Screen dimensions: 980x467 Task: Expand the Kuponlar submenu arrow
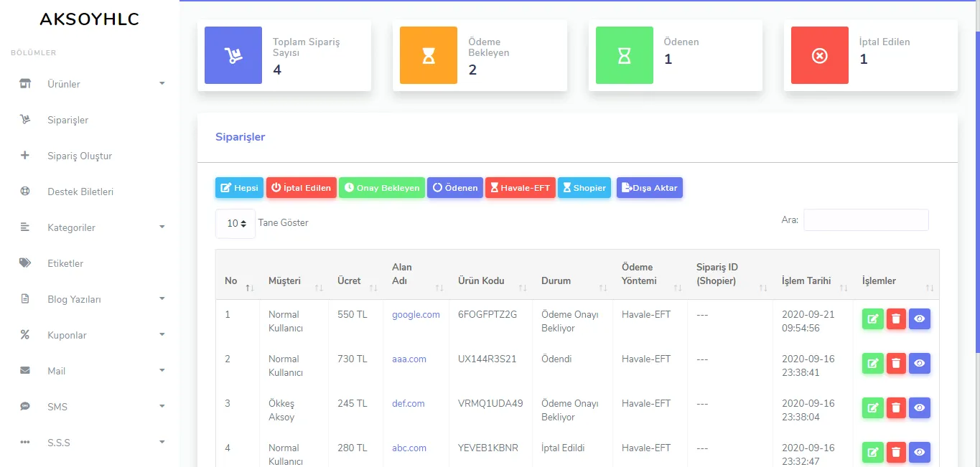pyautogui.click(x=162, y=335)
